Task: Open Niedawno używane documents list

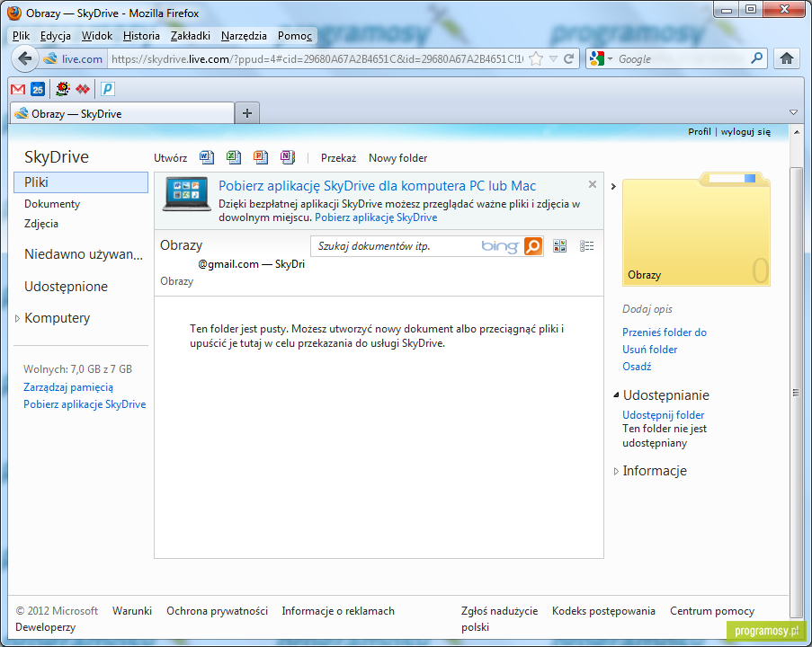Action: tap(84, 254)
